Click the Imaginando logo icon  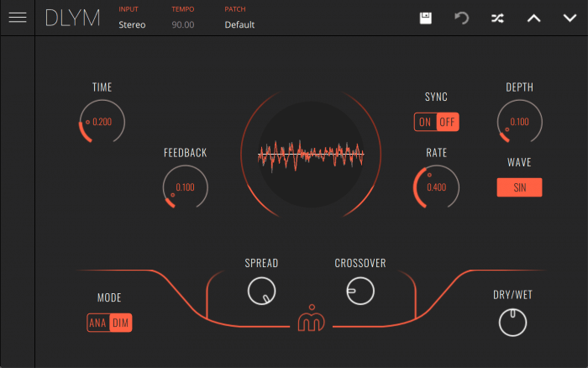(x=312, y=318)
